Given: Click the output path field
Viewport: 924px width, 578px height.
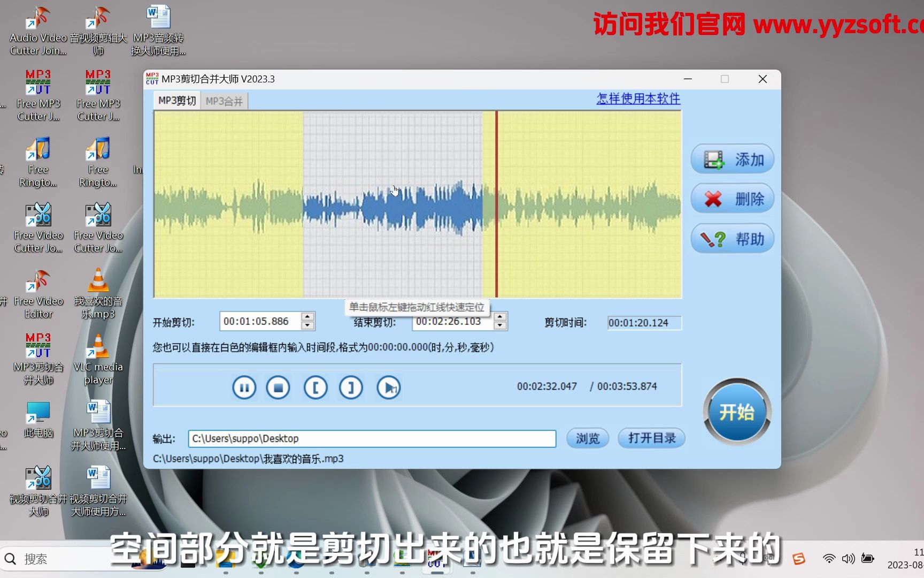Looking at the screenshot, I should pos(372,439).
